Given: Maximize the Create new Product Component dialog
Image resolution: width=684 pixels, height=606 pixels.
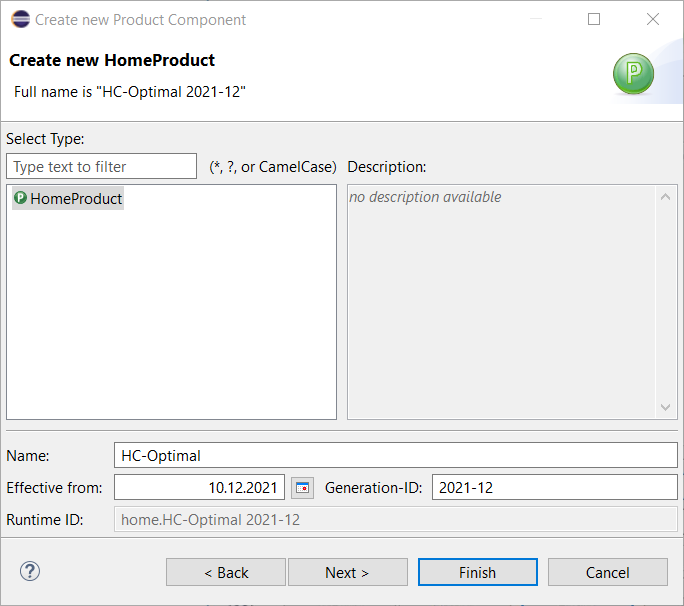Looking at the screenshot, I should [x=594, y=19].
